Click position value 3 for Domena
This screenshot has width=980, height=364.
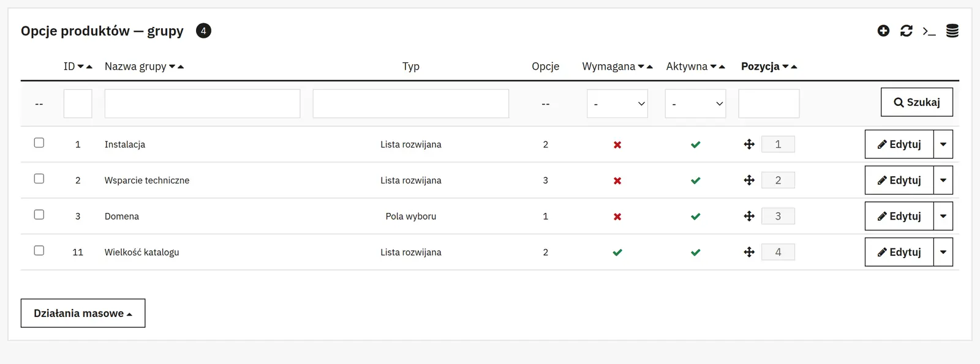778,216
